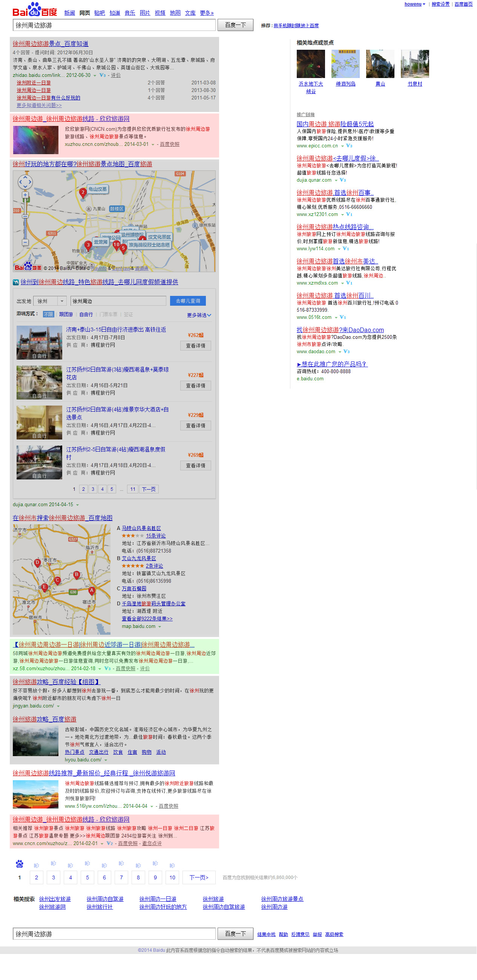This screenshot has width=477, height=980.
Task: Click the 徐州周边 destination input field
Action: tap(118, 301)
